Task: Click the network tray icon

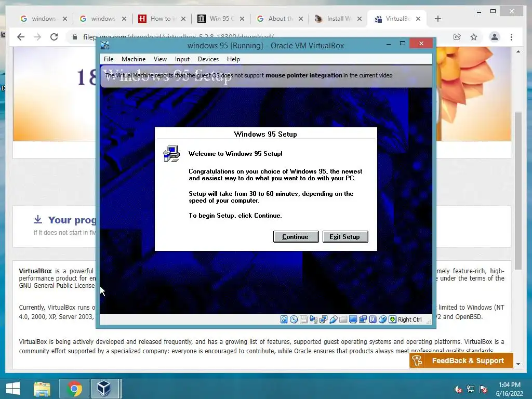Action: tap(471, 389)
